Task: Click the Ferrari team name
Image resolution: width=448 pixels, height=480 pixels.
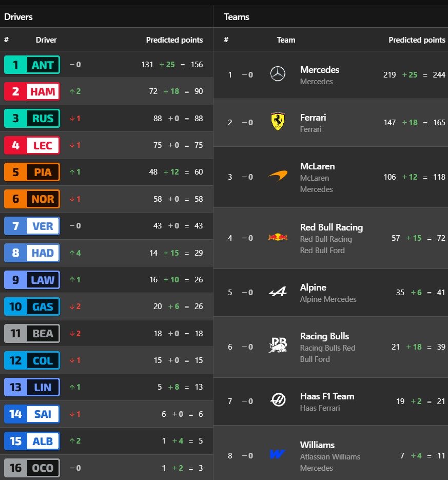Action: (x=313, y=117)
